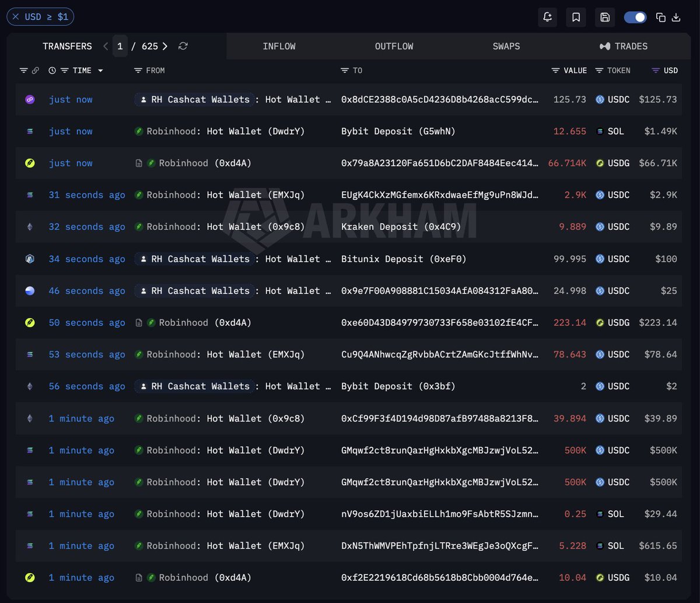
Task: Click chain icon of the $125.73 row
Action: [x=30, y=100]
